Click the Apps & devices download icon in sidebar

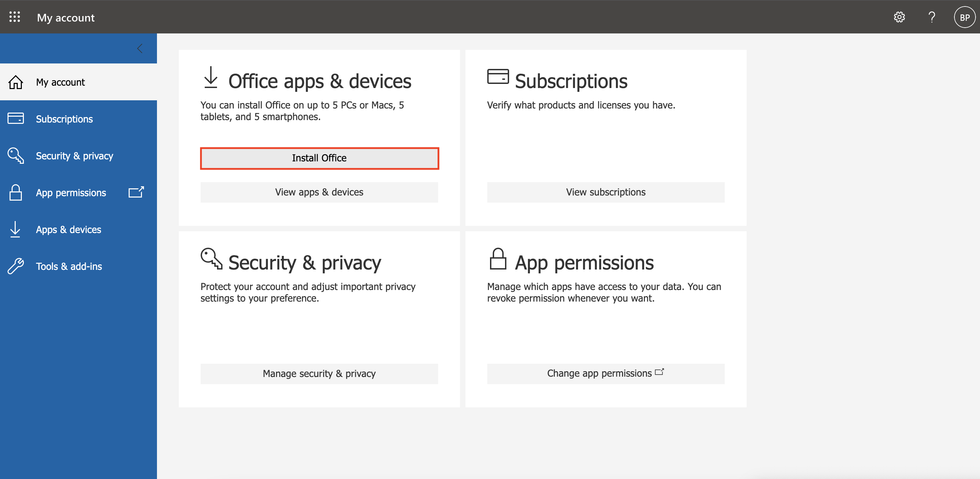click(15, 229)
